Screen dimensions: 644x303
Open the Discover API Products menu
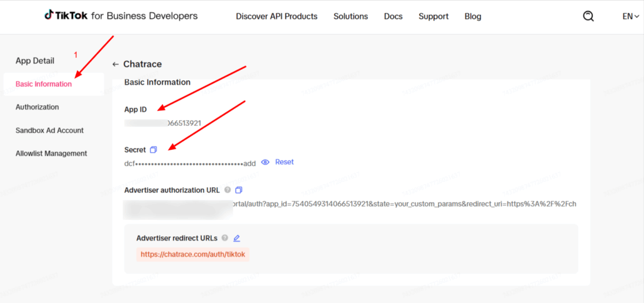[x=277, y=16]
